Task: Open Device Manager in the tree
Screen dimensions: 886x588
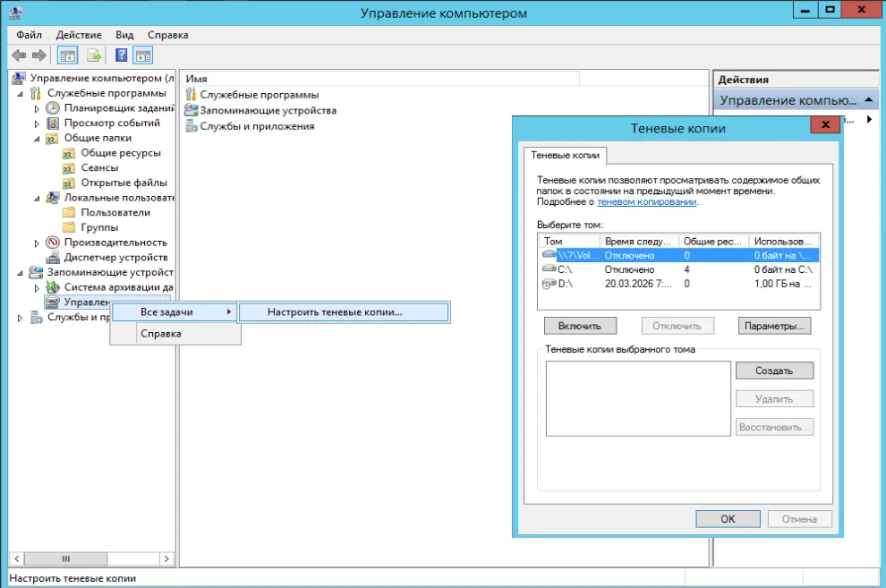Action: [115, 257]
